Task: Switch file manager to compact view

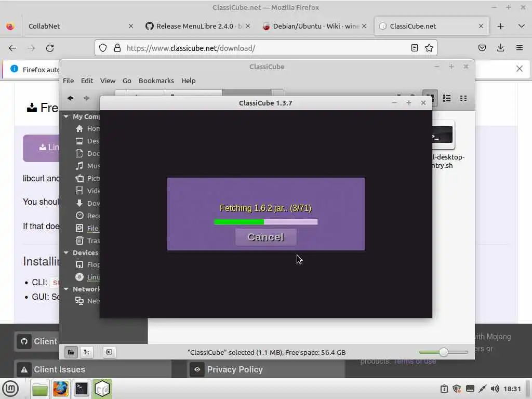Action: click(x=463, y=98)
